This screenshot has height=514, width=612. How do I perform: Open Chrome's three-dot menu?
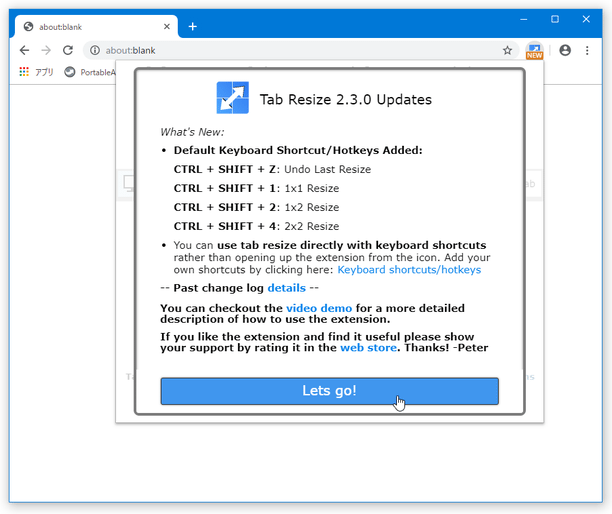click(x=587, y=50)
